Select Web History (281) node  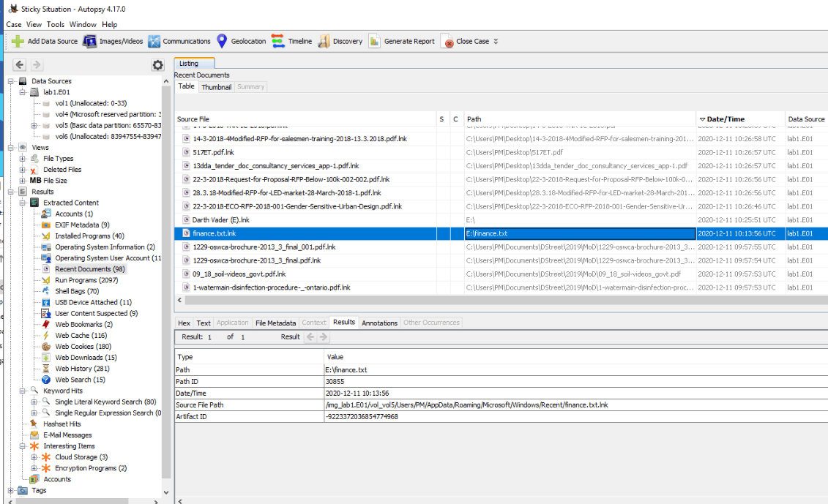[x=82, y=369]
